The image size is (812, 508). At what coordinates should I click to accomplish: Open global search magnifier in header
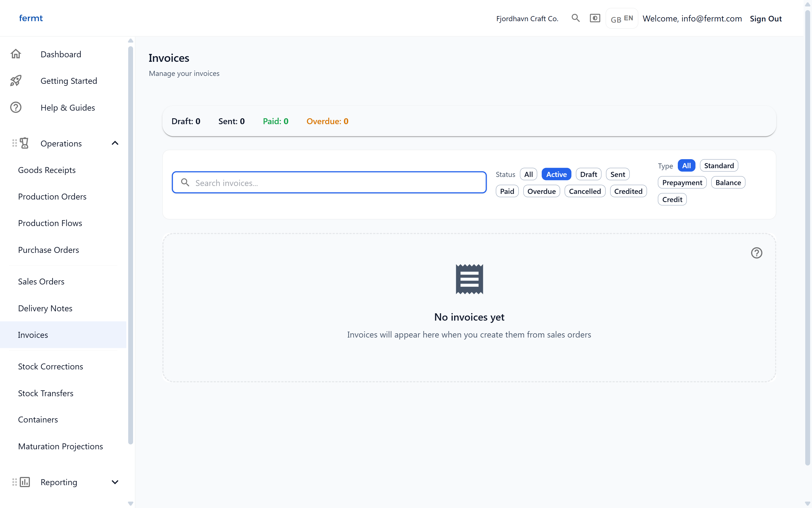click(576, 18)
